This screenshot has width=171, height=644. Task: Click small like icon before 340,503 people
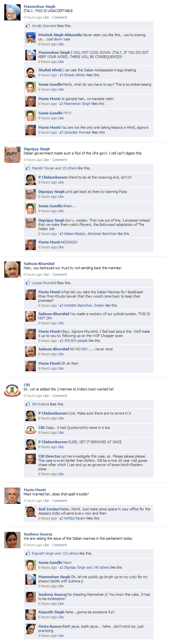point(62,341)
